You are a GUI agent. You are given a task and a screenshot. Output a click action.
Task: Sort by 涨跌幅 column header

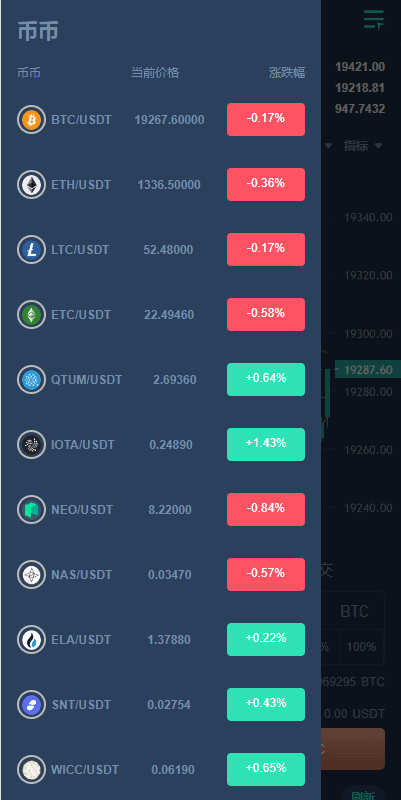pyautogui.click(x=287, y=73)
